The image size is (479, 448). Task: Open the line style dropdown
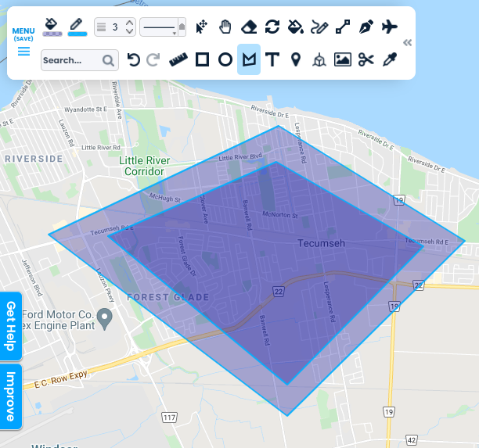pyautogui.click(x=163, y=27)
